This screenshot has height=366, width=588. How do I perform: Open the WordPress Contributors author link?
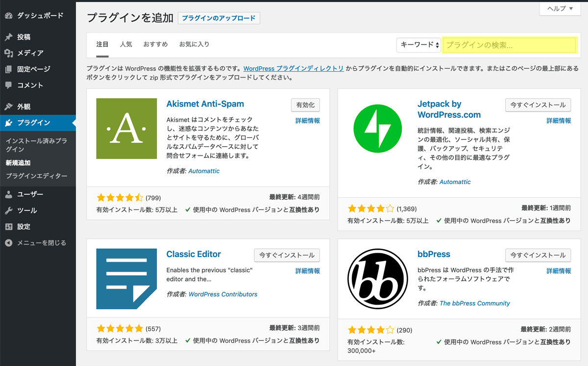pos(223,294)
